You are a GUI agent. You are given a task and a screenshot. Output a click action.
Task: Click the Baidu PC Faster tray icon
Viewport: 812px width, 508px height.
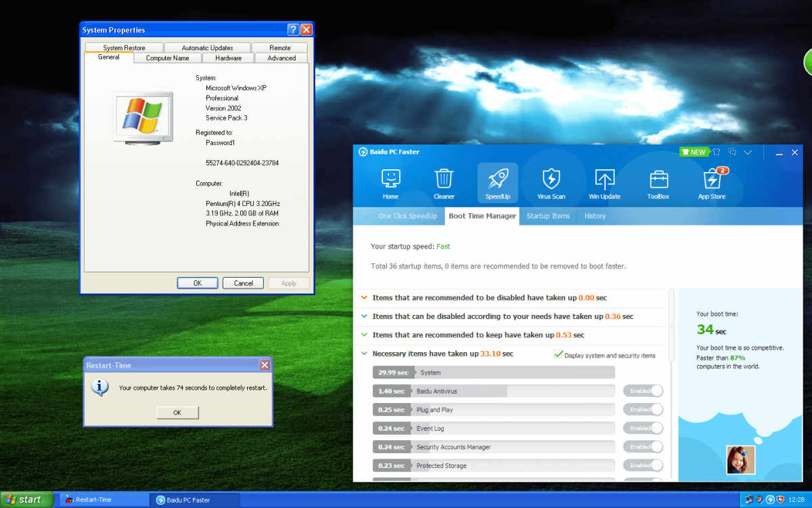770,500
